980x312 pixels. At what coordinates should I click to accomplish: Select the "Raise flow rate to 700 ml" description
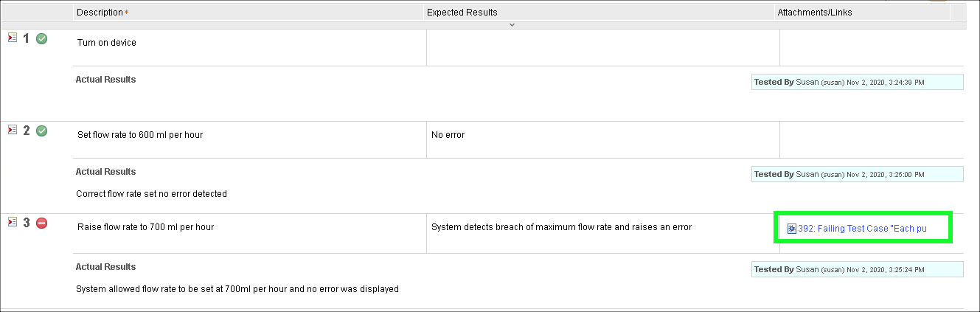pyautogui.click(x=145, y=227)
